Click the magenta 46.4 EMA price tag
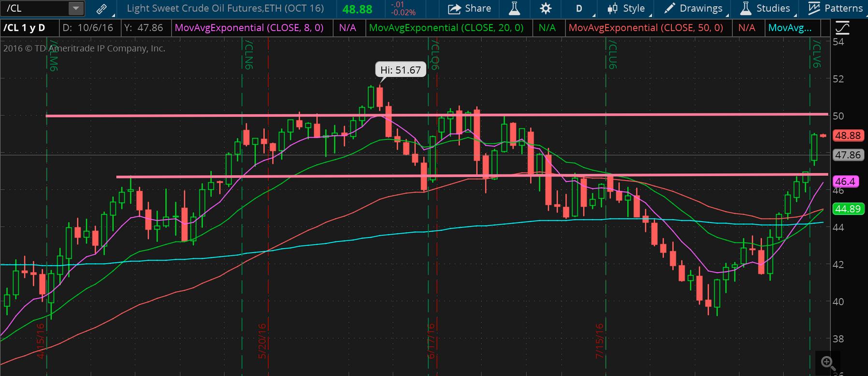Screen dimensions: 868x376 click(845, 181)
